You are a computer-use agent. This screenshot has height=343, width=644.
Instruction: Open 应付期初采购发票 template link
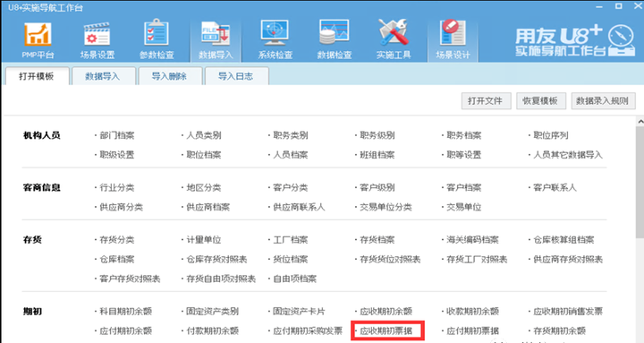tap(308, 330)
